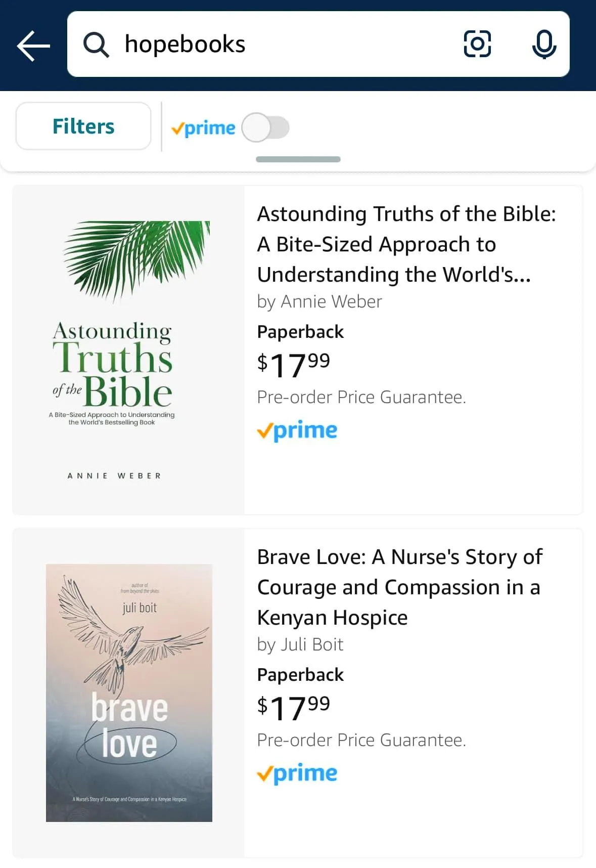Open Brave Love book title link
Image resolution: width=596 pixels, height=868 pixels.
point(399,587)
